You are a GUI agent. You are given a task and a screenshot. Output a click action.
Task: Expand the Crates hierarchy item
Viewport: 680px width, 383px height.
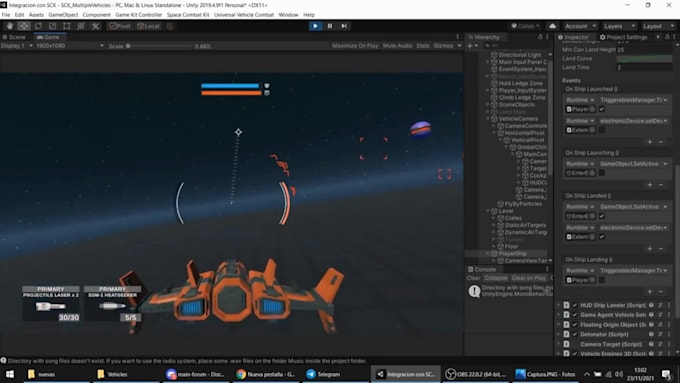pyautogui.click(x=494, y=218)
